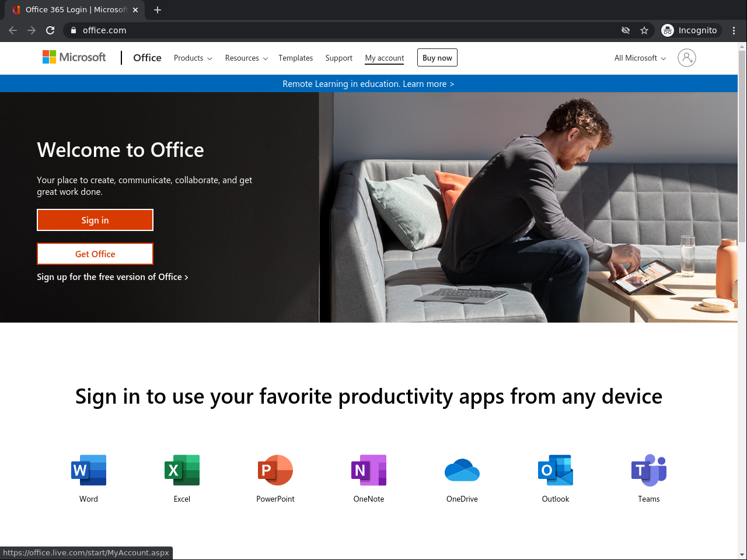Image resolution: width=747 pixels, height=560 pixels.
Task: Open the OneNote app icon
Action: coord(369,470)
